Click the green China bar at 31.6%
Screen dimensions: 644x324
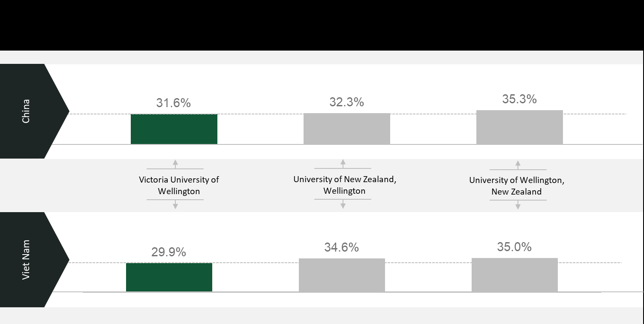174,129
